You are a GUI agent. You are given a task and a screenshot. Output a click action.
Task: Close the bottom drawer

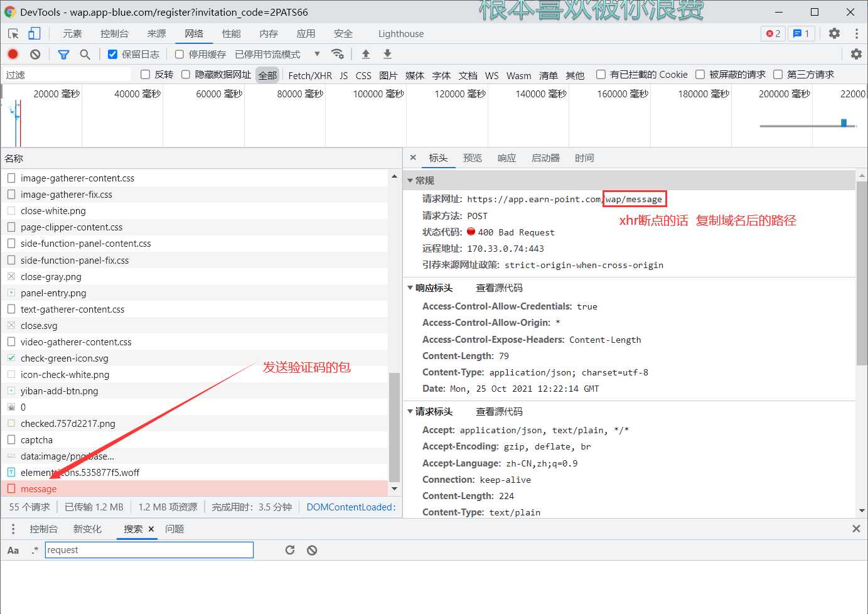coord(856,529)
